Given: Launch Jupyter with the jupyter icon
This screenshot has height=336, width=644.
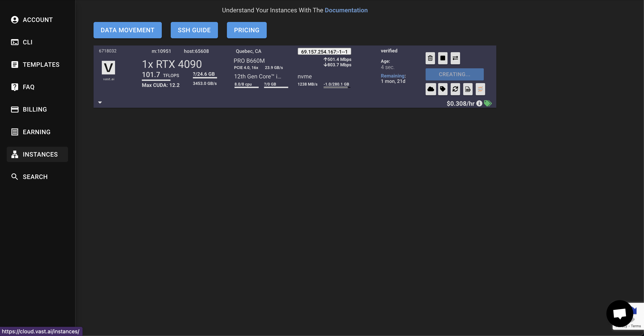Looking at the screenshot, I should click(x=480, y=89).
